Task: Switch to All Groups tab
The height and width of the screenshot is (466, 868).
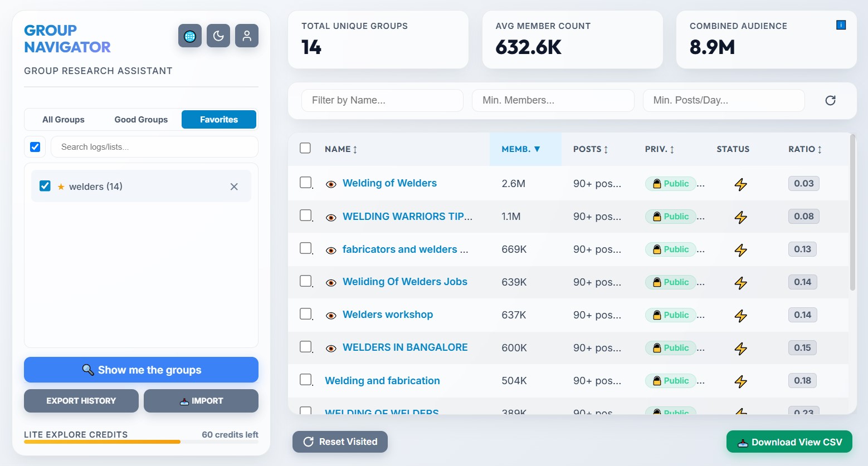Action: [64, 120]
